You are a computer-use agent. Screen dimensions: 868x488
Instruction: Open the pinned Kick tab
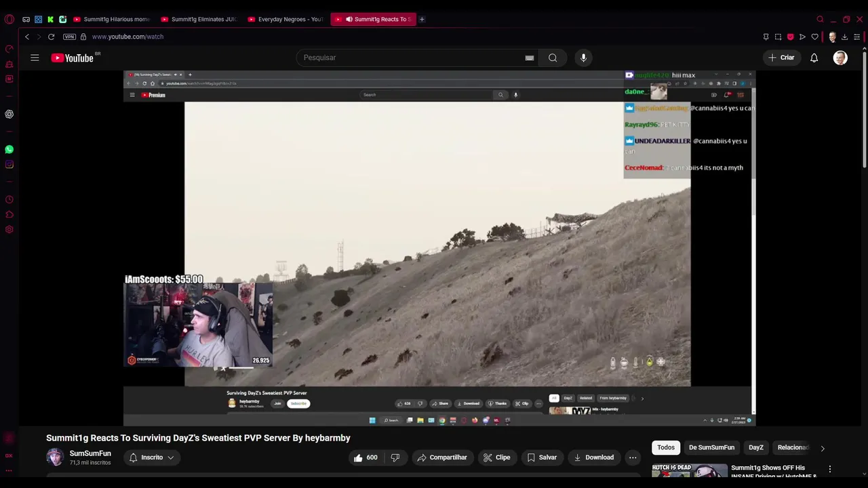coord(50,19)
